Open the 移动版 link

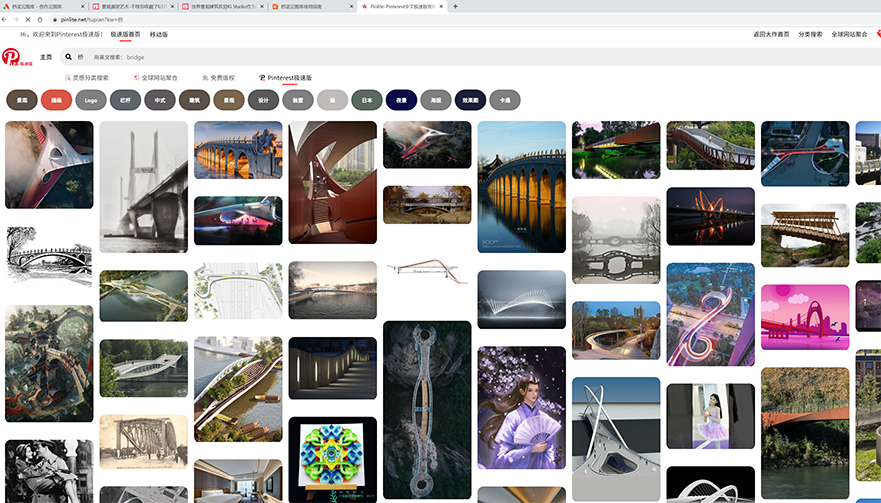click(x=158, y=34)
